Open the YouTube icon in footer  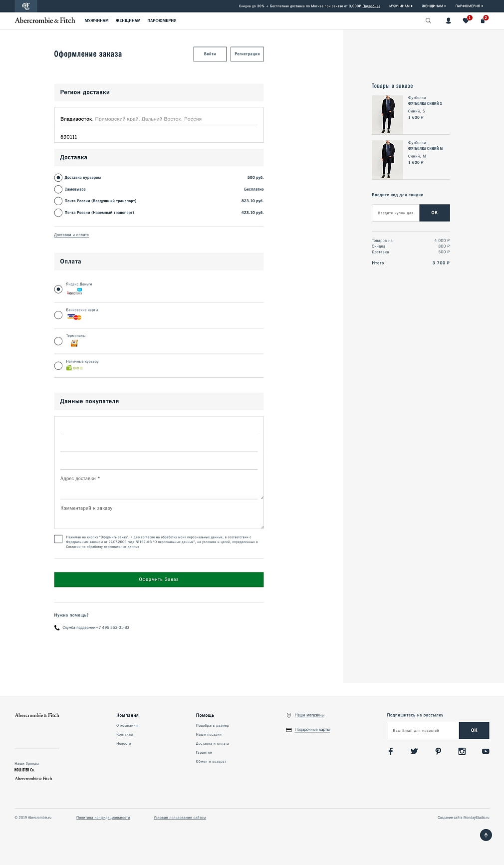(x=486, y=751)
